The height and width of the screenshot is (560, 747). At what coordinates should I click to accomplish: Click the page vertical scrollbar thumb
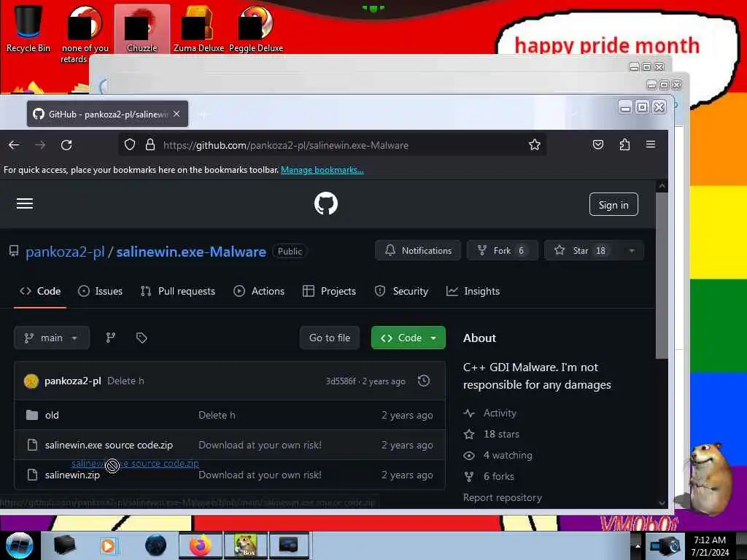click(661, 275)
